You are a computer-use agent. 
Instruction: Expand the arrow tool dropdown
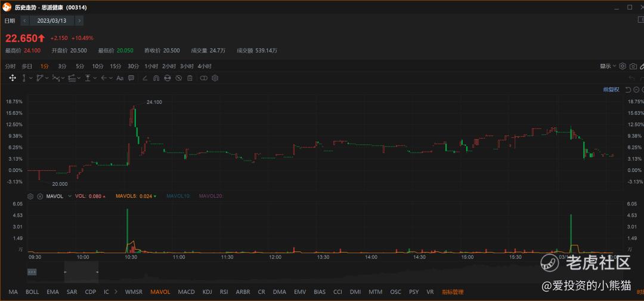[111, 78]
